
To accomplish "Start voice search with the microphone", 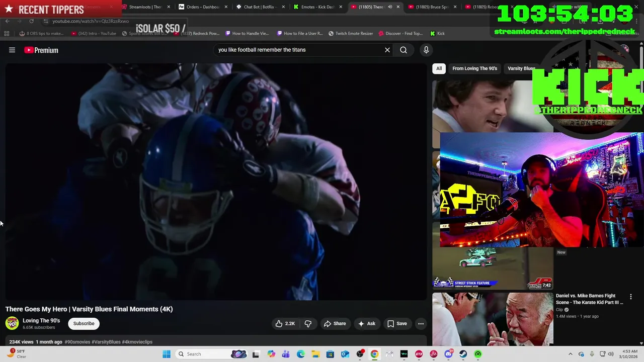I will 426,50.
